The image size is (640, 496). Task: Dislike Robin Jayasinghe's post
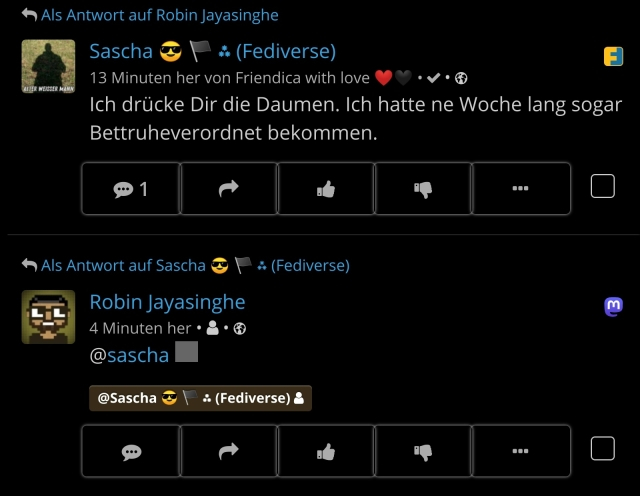tap(423, 451)
